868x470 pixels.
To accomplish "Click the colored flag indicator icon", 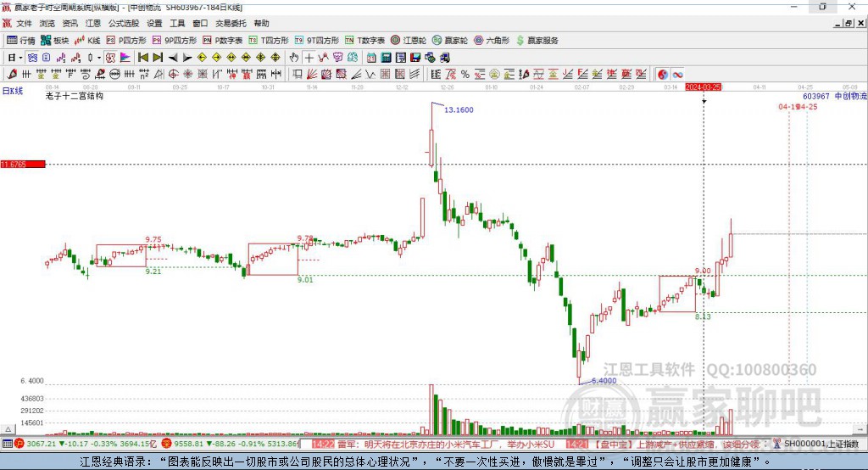I will [x=125, y=58].
